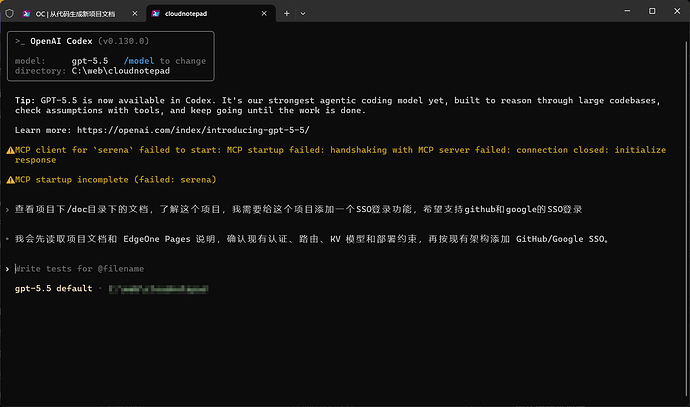Image resolution: width=690 pixels, height=407 pixels.
Task: Click the 'MCP client for `serena` failed to start' message
Action: (x=340, y=154)
